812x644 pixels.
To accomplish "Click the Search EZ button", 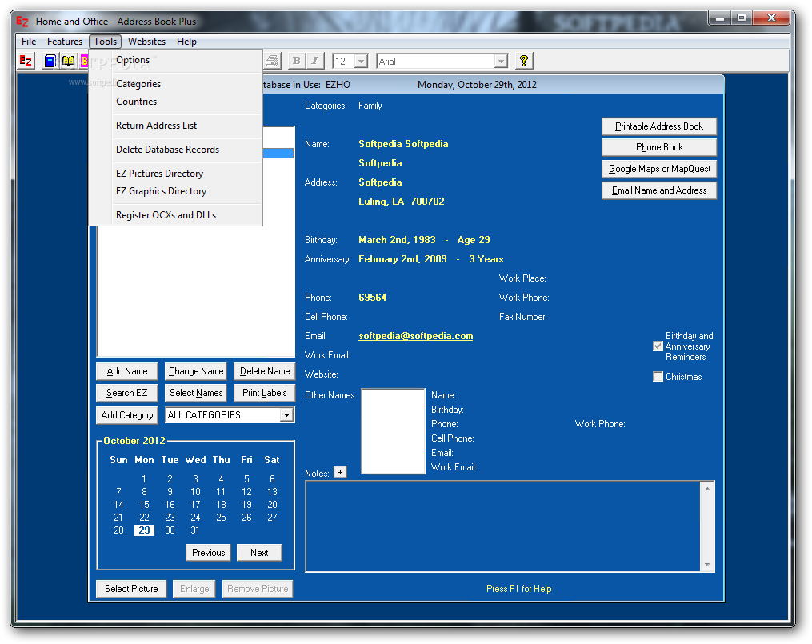I will [x=127, y=393].
